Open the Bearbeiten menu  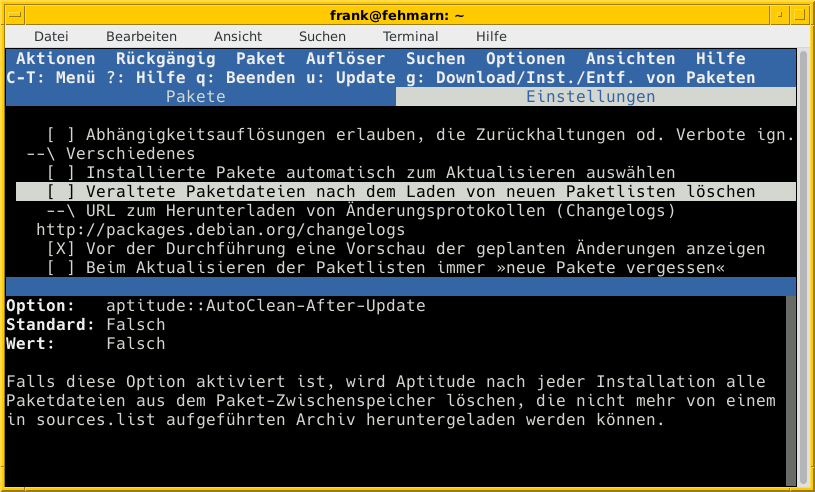click(141, 36)
